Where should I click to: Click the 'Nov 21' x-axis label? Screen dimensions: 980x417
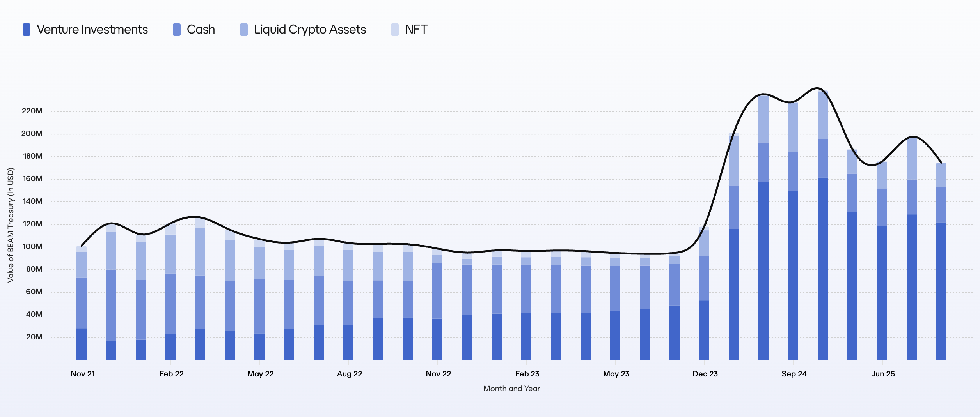point(83,374)
